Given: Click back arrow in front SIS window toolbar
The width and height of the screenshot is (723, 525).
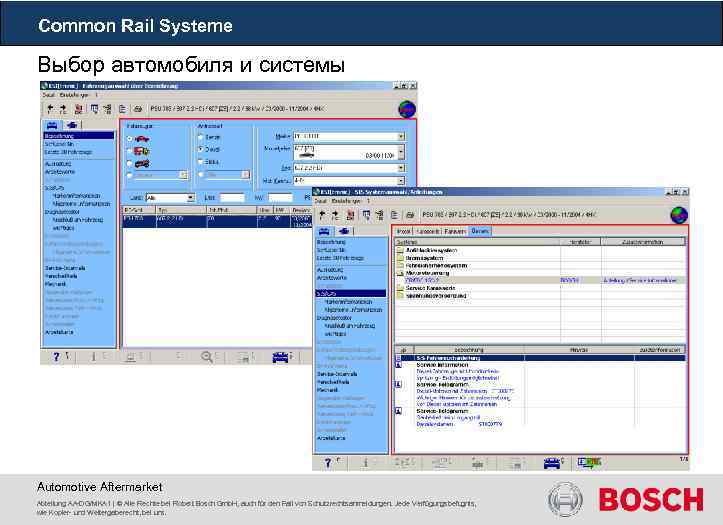Looking at the screenshot, I should 322,215.
